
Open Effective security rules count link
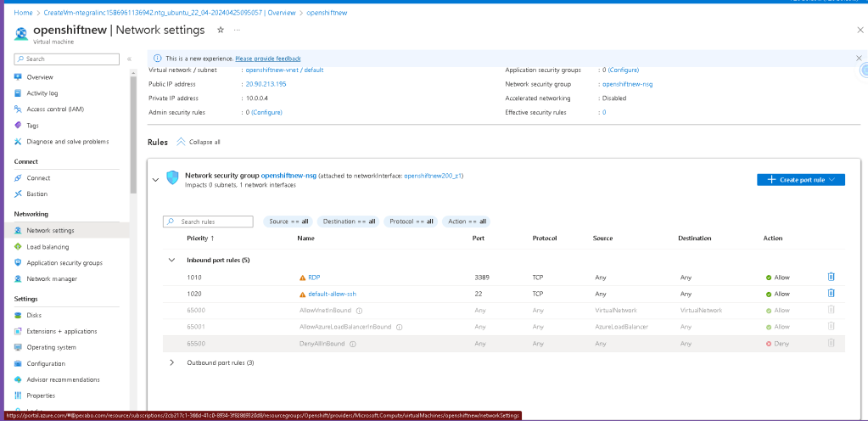(x=604, y=112)
